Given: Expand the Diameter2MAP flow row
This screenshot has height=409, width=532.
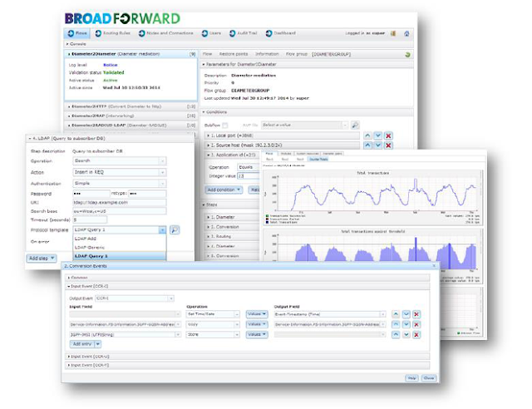Looking at the screenshot, I should pyautogui.click(x=131, y=116).
